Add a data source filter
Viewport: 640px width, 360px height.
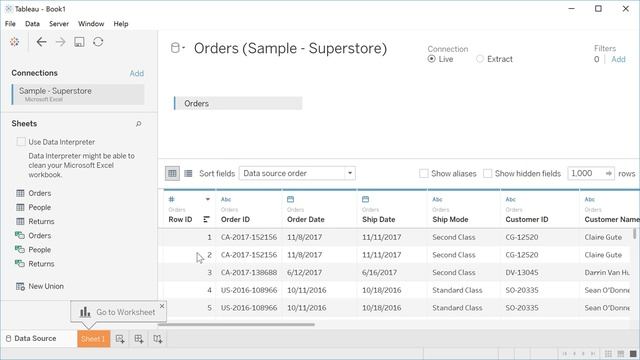pyautogui.click(x=618, y=59)
